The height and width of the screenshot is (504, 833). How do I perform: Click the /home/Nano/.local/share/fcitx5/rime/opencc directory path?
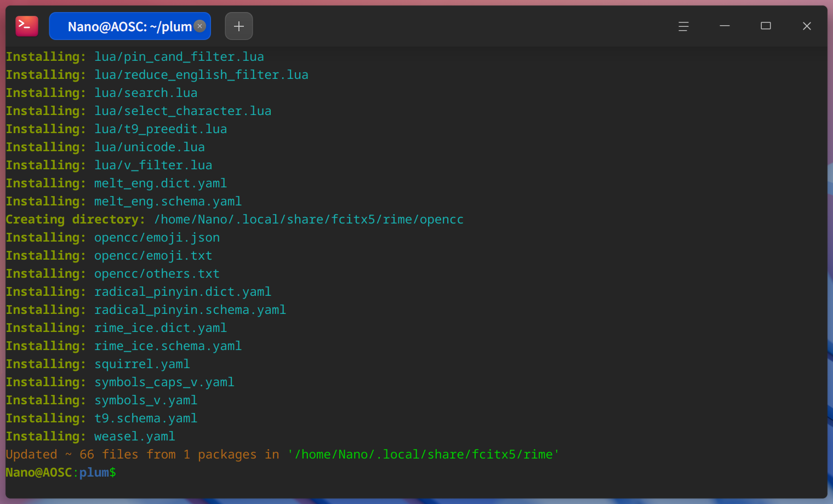click(x=309, y=220)
